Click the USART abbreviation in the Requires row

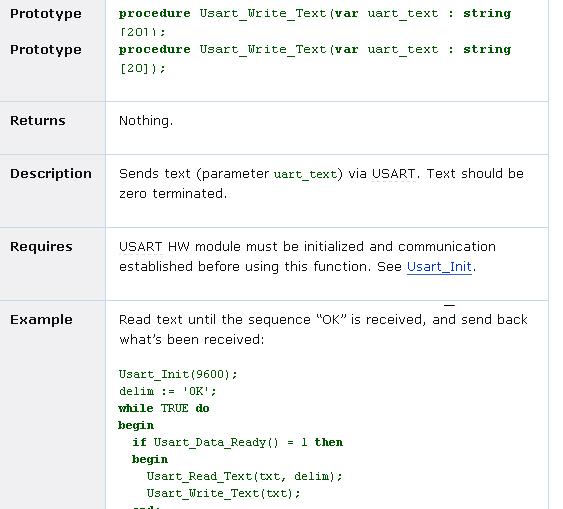pyautogui.click(x=141, y=247)
